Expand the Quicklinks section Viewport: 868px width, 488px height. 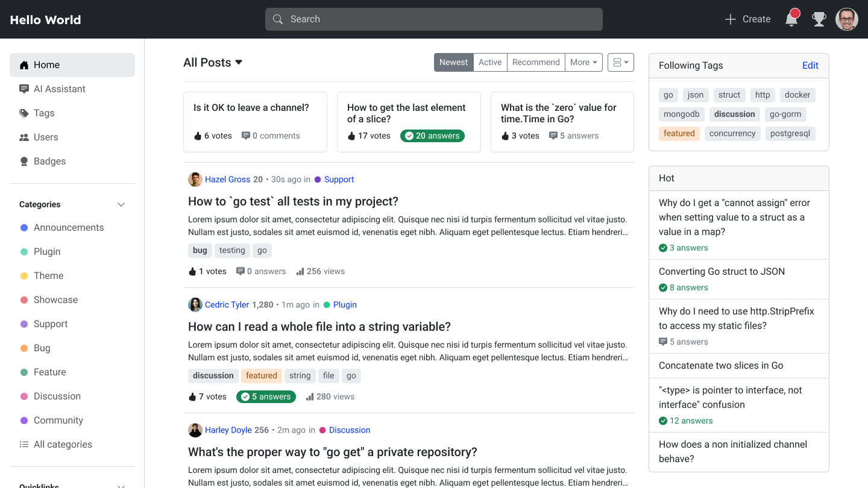(121, 485)
